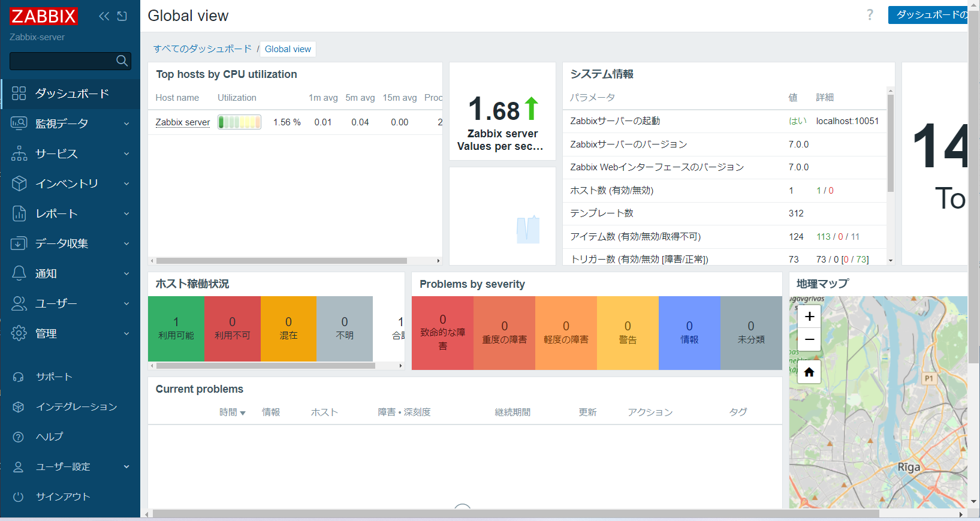Viewport: 980px width, 521px height.
Task: Open the ダッシュボード menu item
Action: 71,94
